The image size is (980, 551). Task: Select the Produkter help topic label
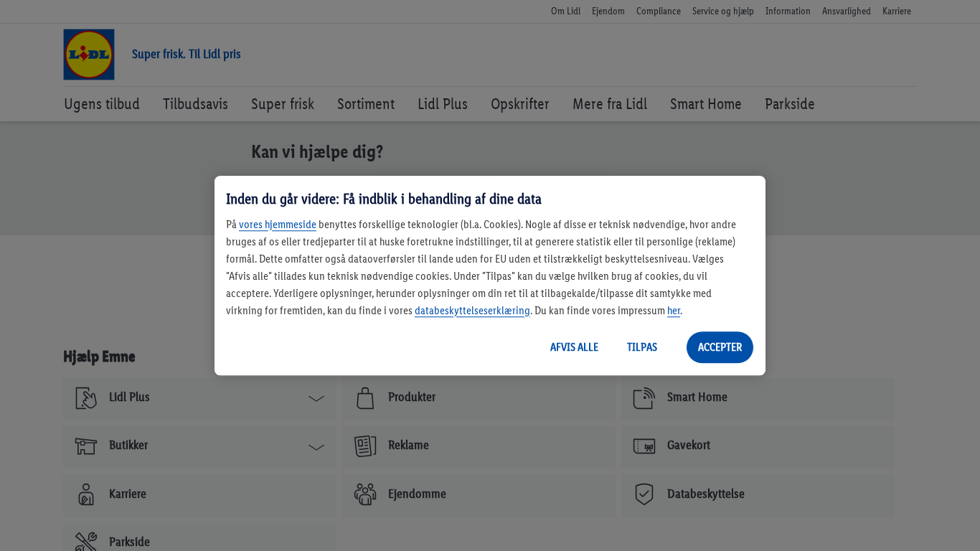(412, 397)
